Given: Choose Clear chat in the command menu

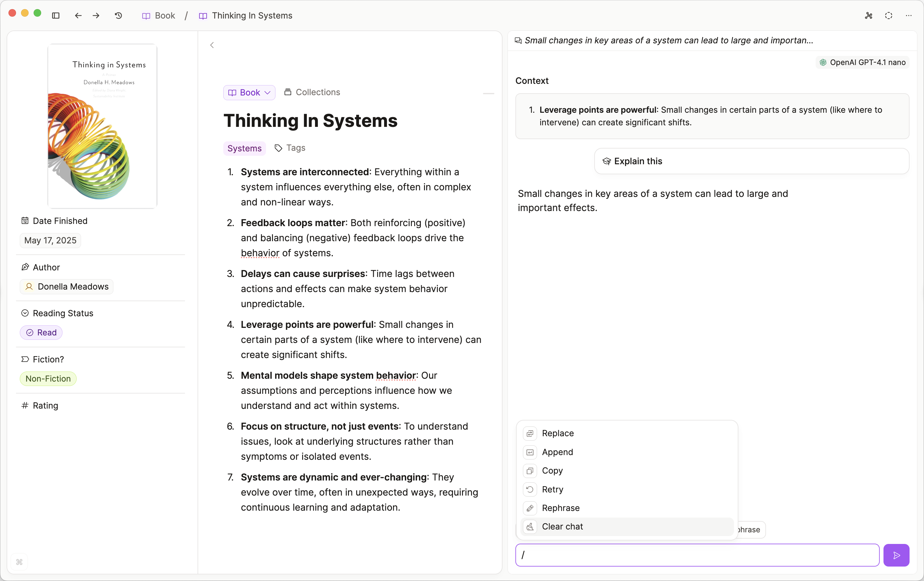Looking at the screenshot, I should 562,526.
